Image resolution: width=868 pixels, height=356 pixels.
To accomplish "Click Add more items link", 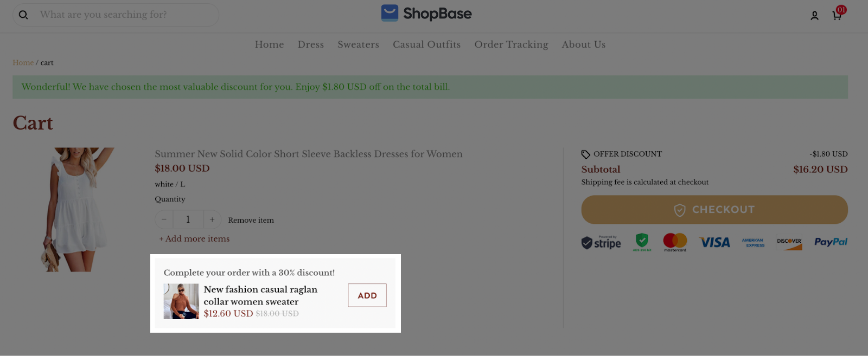I will pos(194,238).
